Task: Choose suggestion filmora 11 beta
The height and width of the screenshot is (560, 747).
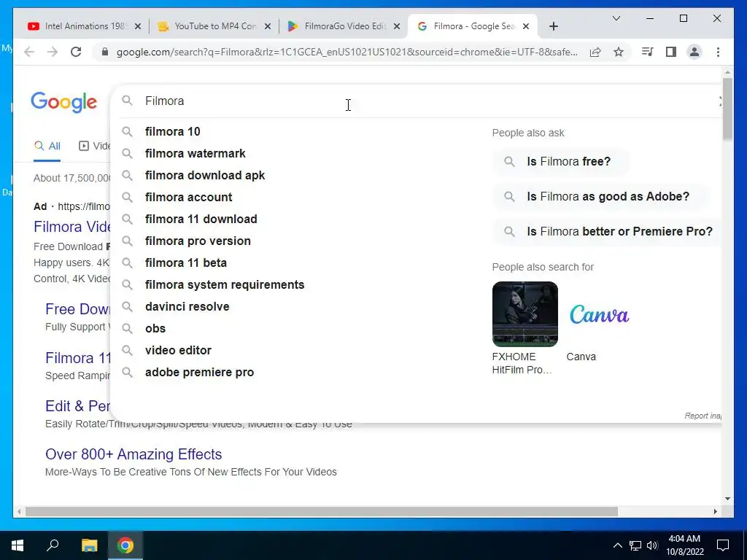Action: (x=186, y=262)
